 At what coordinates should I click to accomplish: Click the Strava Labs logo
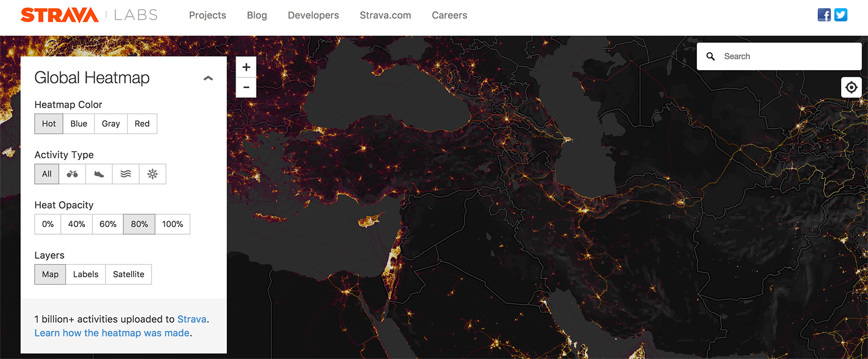click(89, 15)
